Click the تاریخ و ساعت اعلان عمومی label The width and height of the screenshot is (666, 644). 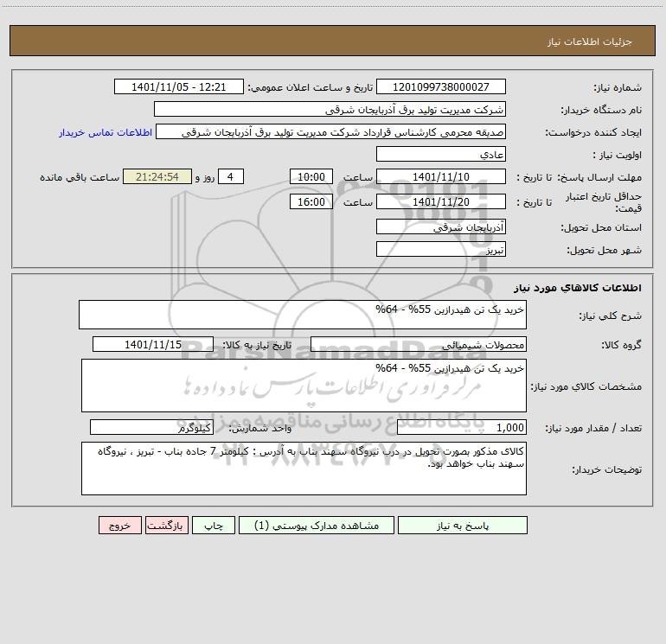click(311, 87)
